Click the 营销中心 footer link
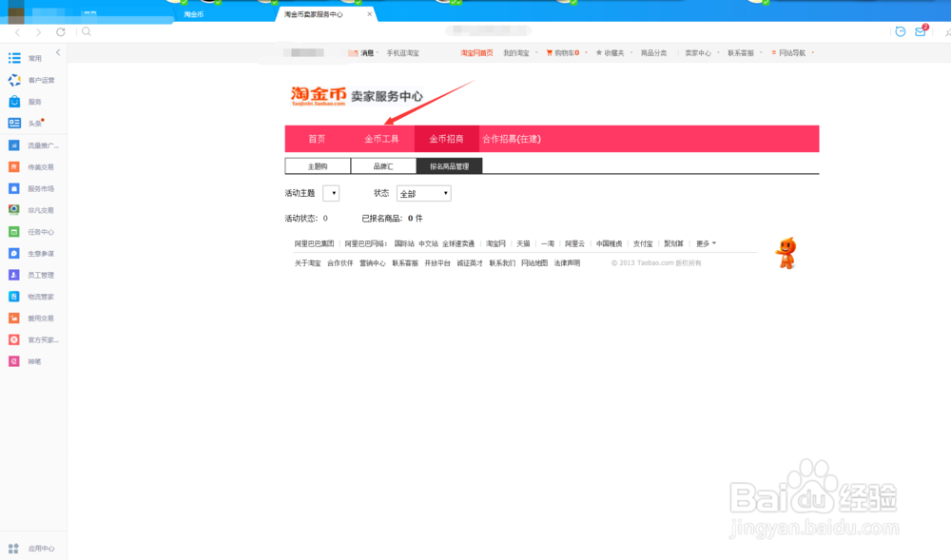The width and height of the screenshot is (951, 560). tap(373, 263)
